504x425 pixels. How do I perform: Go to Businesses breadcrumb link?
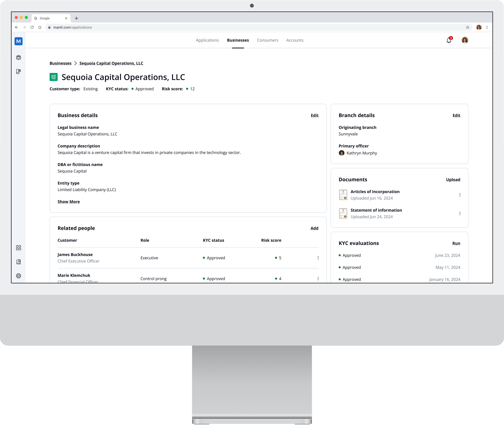pyautogui.click(x=60, y=63)
